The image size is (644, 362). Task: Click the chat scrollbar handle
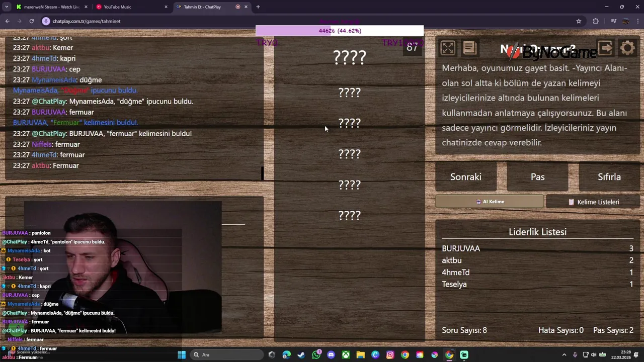point(262,173)
